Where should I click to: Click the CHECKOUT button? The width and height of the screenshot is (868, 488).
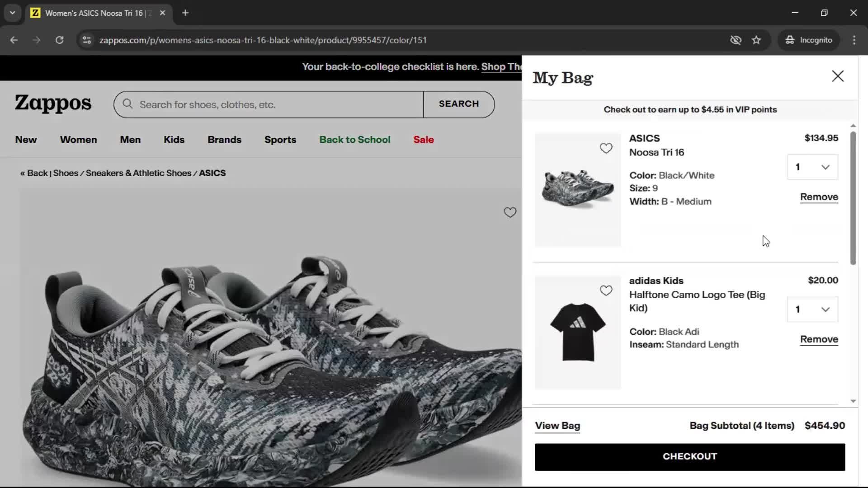690,457
